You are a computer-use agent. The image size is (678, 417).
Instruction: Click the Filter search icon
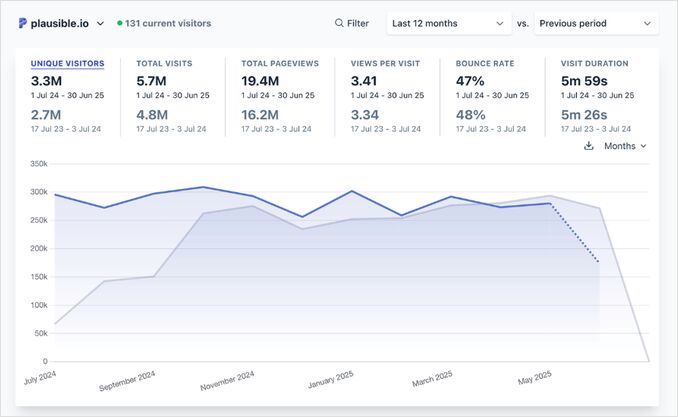(x=340, y=23)
